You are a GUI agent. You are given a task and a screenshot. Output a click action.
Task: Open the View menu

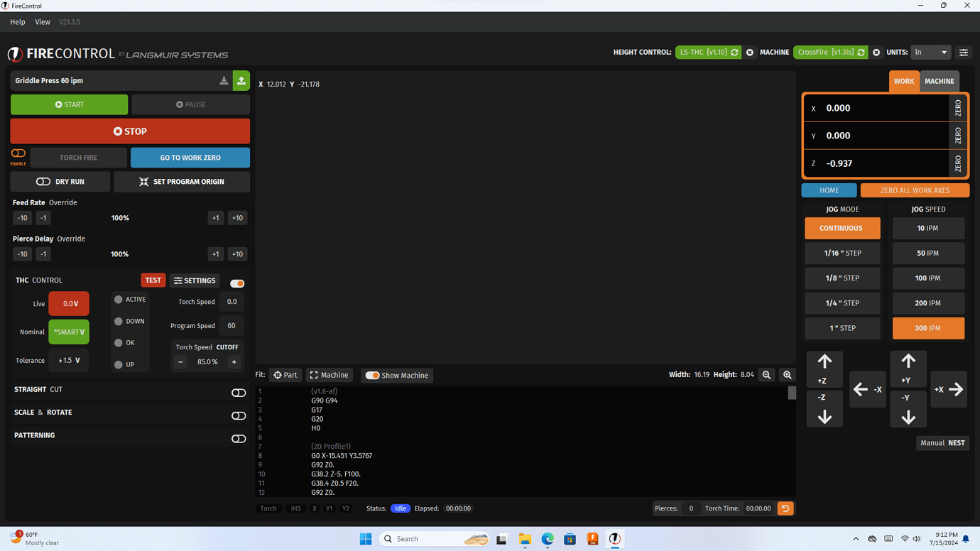(42, 22)
